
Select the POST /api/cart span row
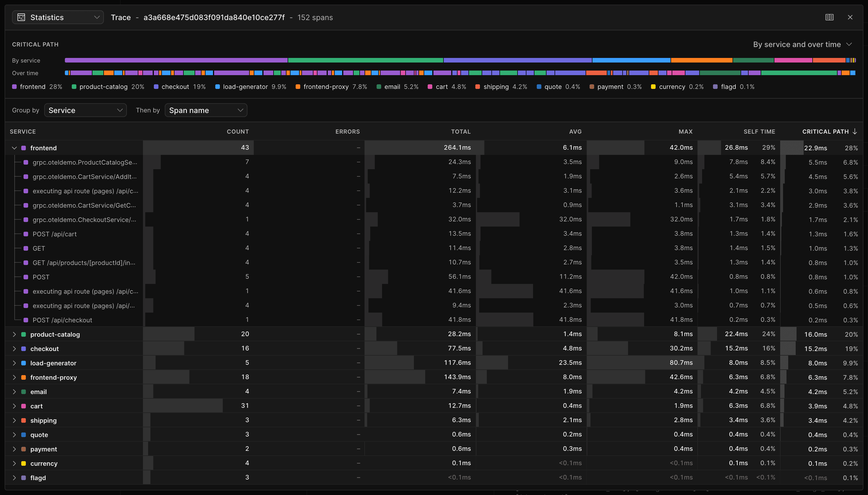pos(434,234)
